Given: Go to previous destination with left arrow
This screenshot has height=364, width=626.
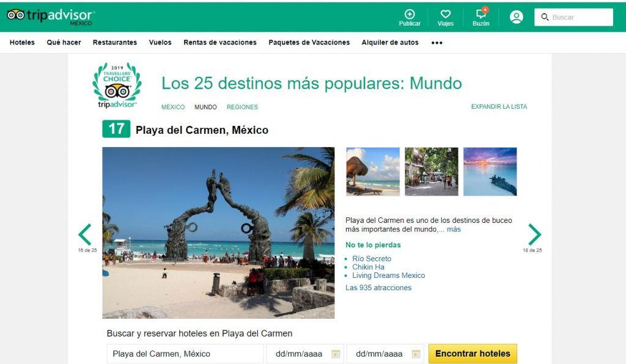Looking at the screenshot, I should (x=85, y=235).
